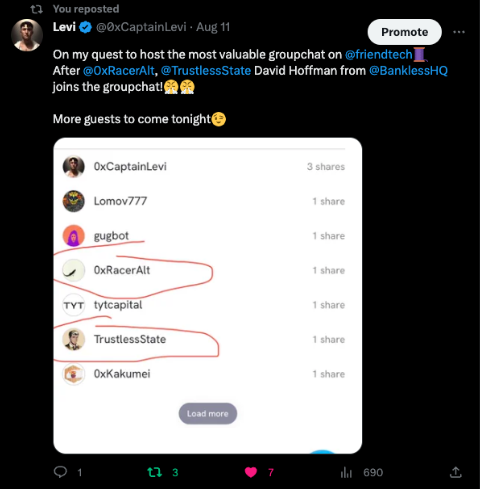Open the view analytics bar chart icon
480x489 pixels.
[x=346, y=472]
